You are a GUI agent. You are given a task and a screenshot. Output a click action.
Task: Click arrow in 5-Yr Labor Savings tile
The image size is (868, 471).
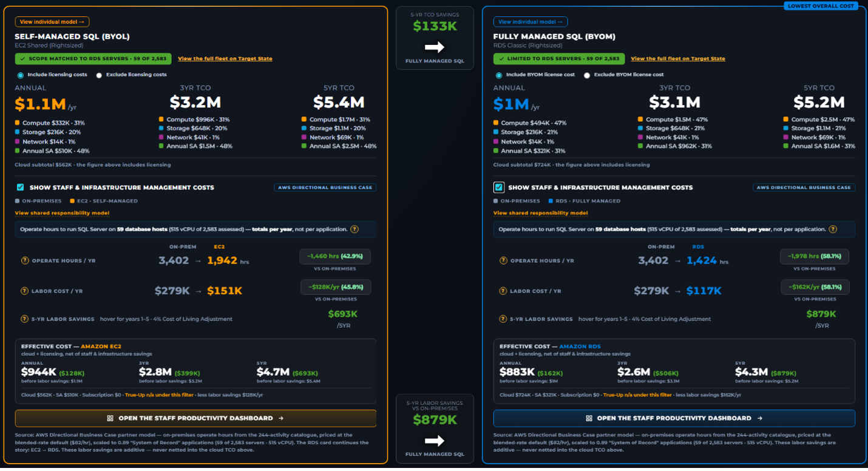[435, 441]
